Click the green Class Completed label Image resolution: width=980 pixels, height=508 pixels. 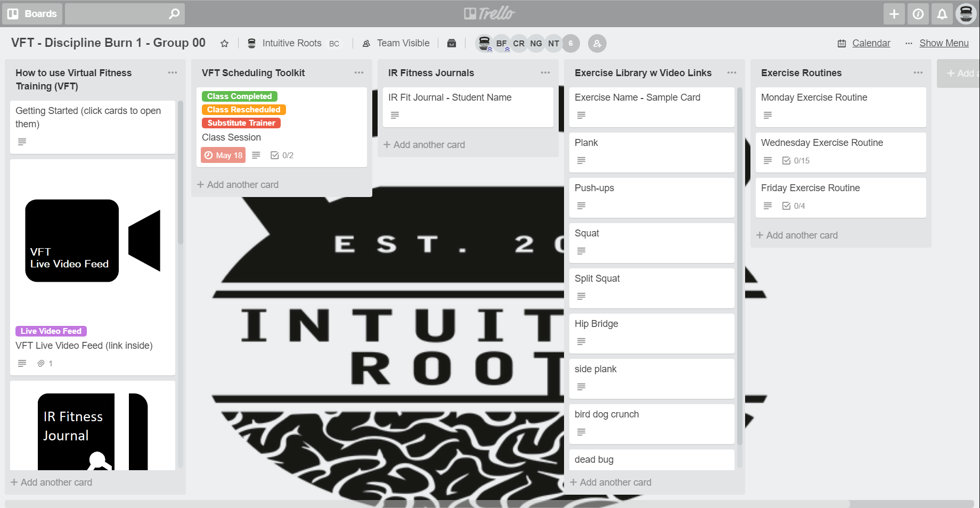point(240,96)
